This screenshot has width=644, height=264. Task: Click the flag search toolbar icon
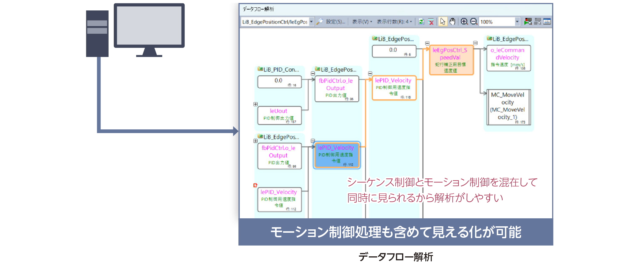(x=528, y=22)
